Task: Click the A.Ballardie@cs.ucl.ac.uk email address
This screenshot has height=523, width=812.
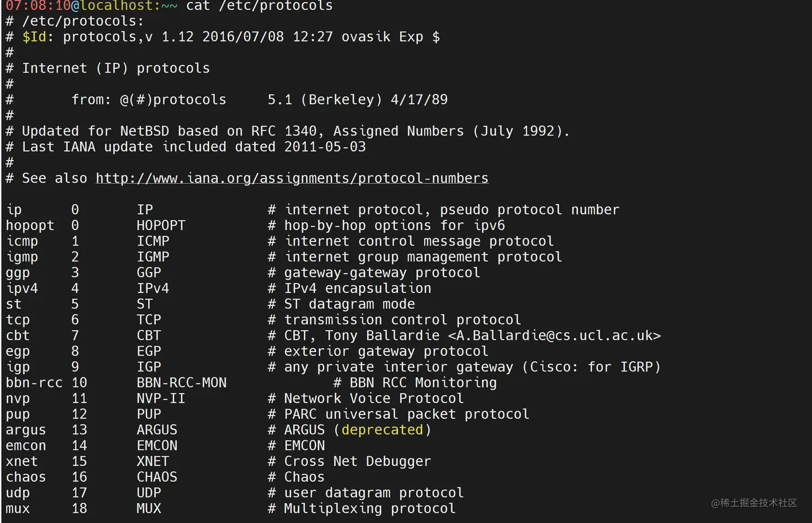Action: tap(554, 336)
